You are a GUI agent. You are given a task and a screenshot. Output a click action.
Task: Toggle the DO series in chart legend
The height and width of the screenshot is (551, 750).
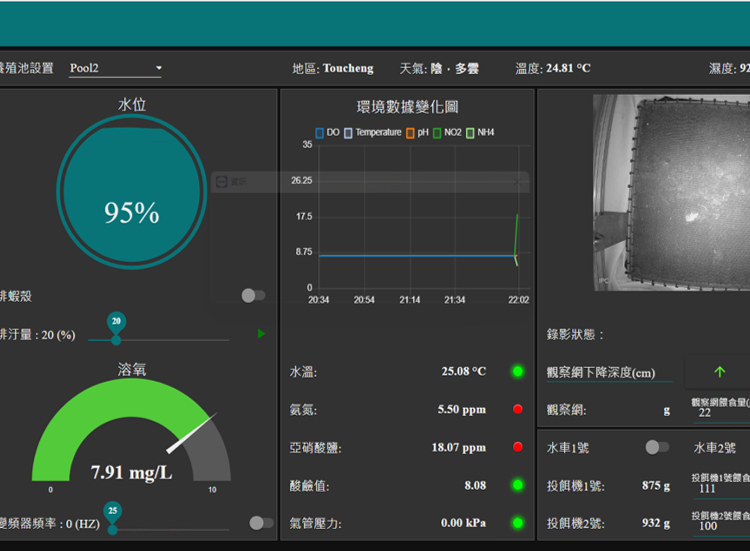click(x=327, y=132)
